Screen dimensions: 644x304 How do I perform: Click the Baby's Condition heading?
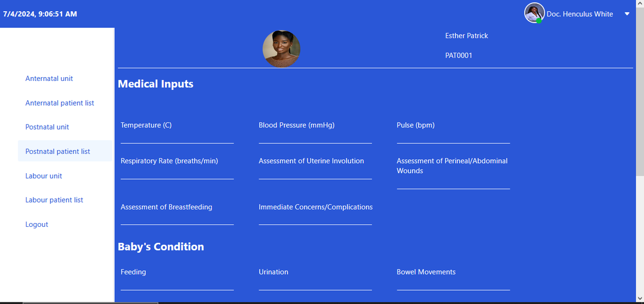[x=161, y=247]
